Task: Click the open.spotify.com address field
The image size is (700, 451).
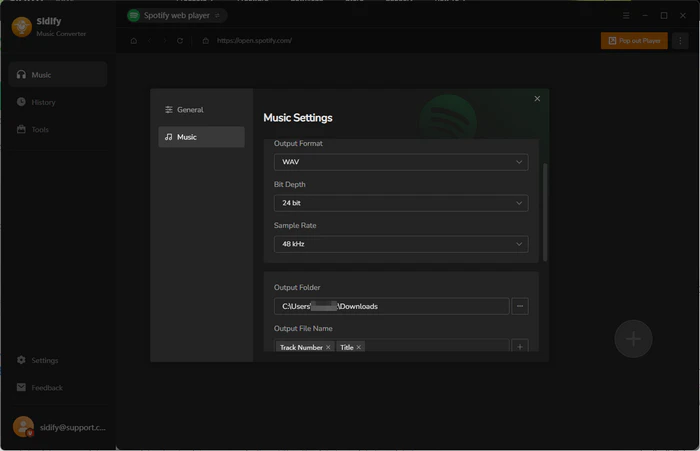Action: pyautogui.click(x=254, y=41)
